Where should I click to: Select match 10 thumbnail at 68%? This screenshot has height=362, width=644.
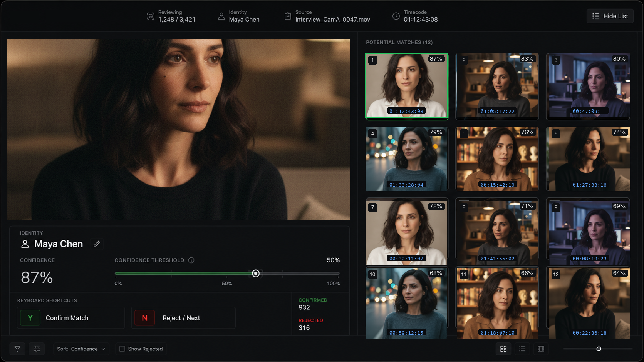(x=407, y=303)
